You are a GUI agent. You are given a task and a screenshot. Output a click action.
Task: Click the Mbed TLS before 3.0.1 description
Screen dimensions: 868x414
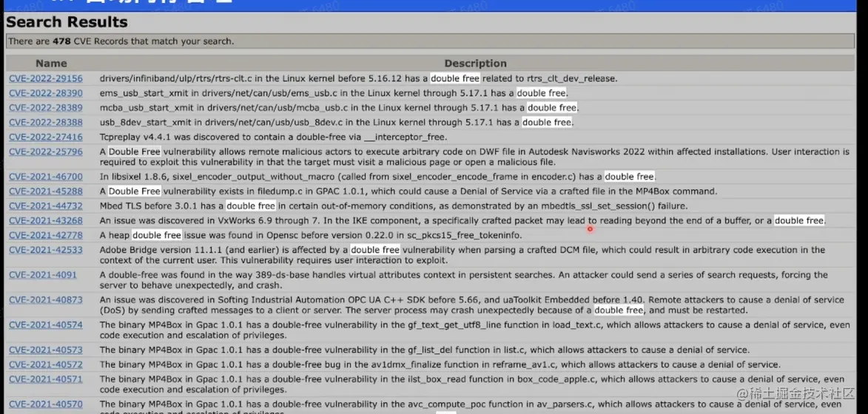394,206
